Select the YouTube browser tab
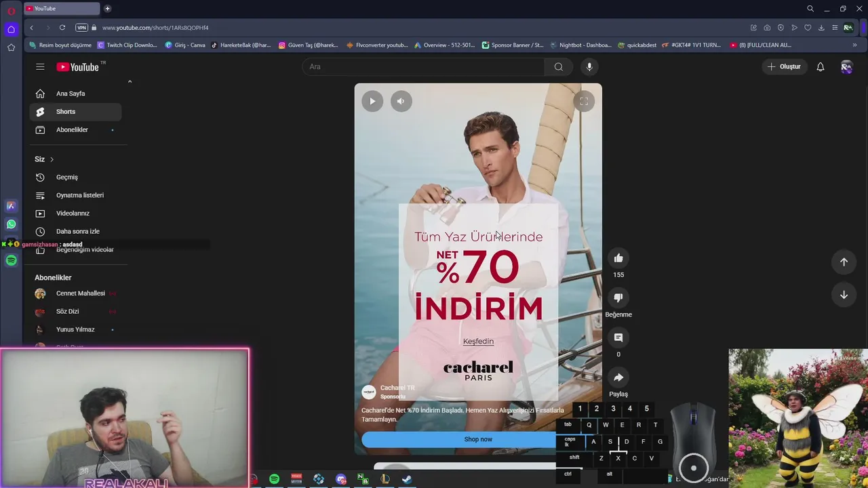This screenshot has height=488, width=868. pyautogui.click(x=61, y=9)
